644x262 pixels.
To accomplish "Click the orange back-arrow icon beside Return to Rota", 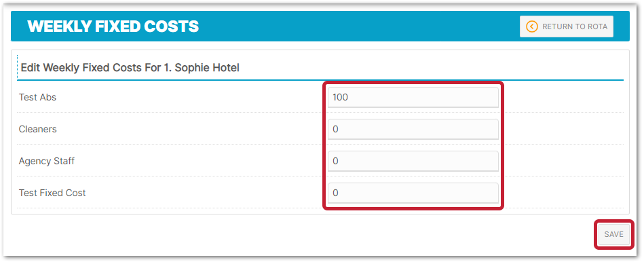I will (532, 26).
